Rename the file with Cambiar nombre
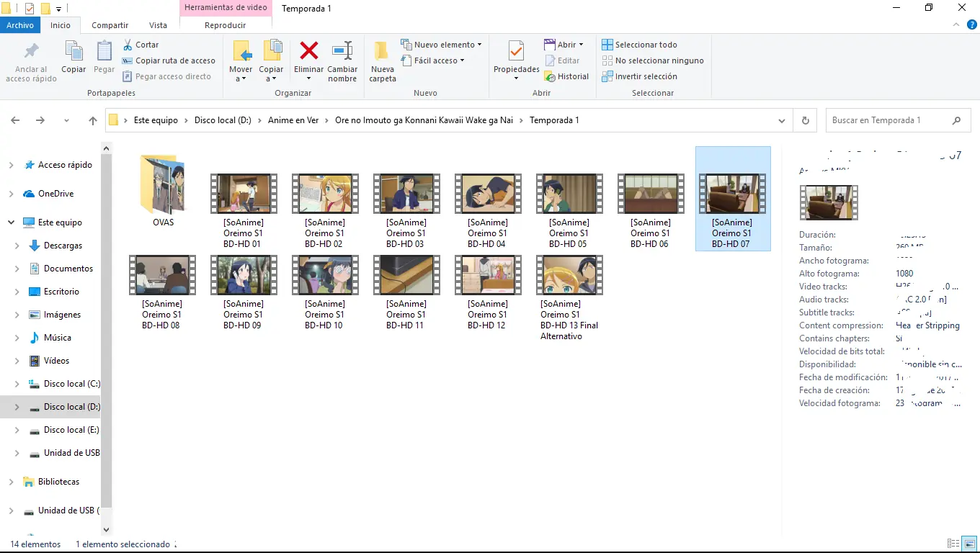Screen dimensions: 980x553 coord(342,61)
